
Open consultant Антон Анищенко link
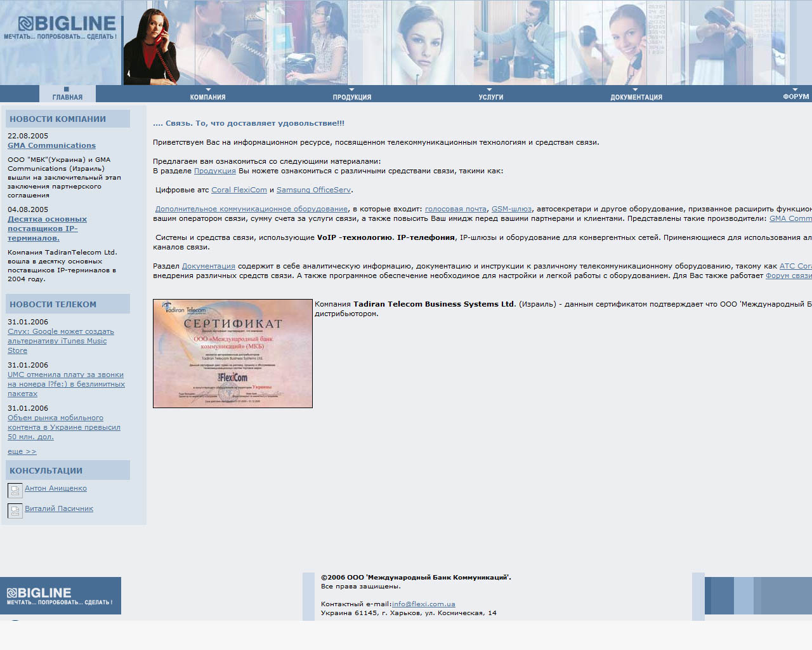pyautogui.click(x=56, y=488)
